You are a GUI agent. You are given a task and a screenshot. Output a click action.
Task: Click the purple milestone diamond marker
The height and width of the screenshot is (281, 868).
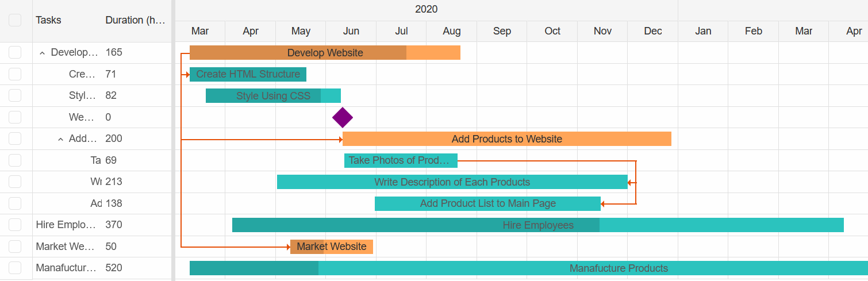tap(343, 117)
